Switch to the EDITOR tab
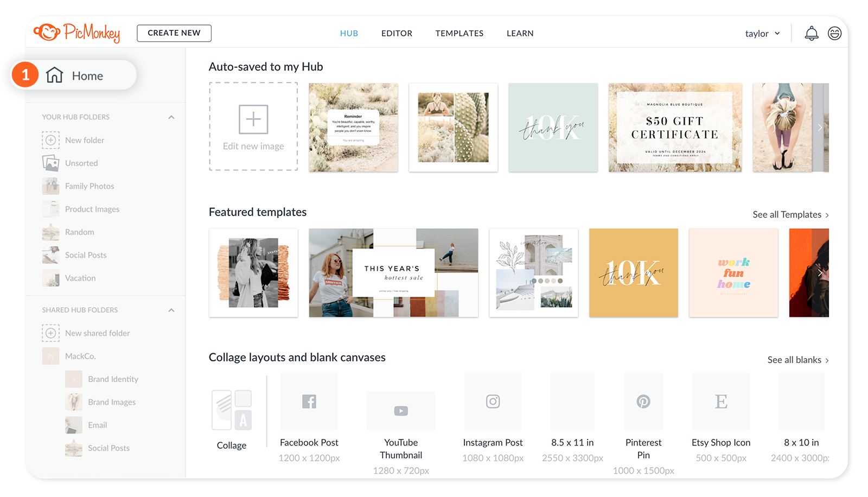 (397, 33)
